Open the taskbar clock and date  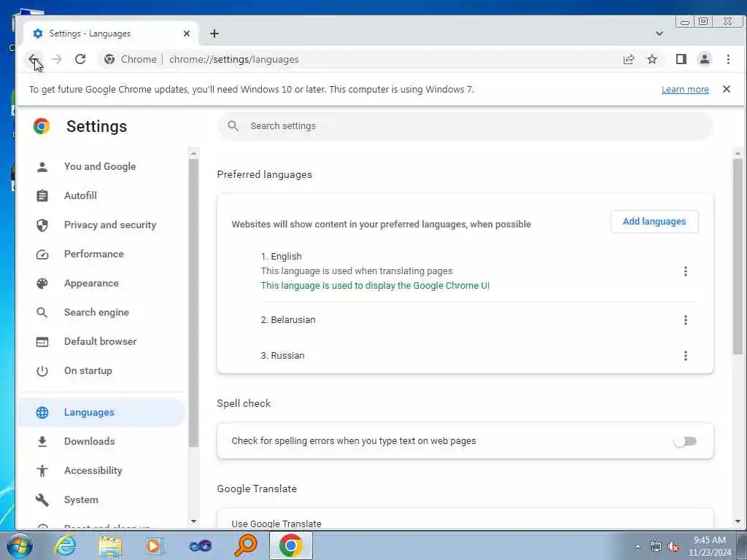pyautogui.click(x=709, y=546)
